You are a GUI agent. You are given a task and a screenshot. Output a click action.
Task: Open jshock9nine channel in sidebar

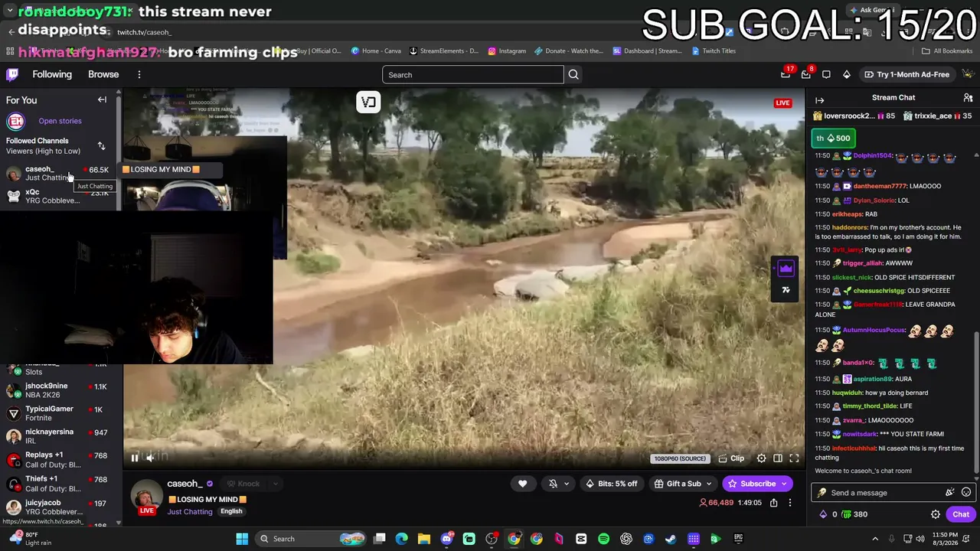coord(58,390)
